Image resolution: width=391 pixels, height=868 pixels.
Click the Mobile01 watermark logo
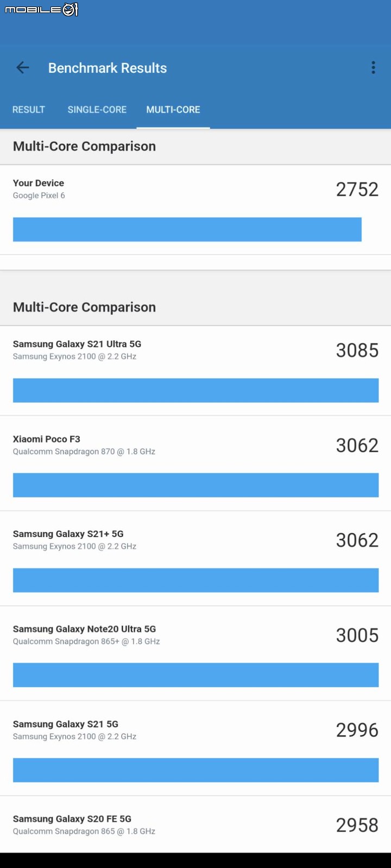coord(42,9)
